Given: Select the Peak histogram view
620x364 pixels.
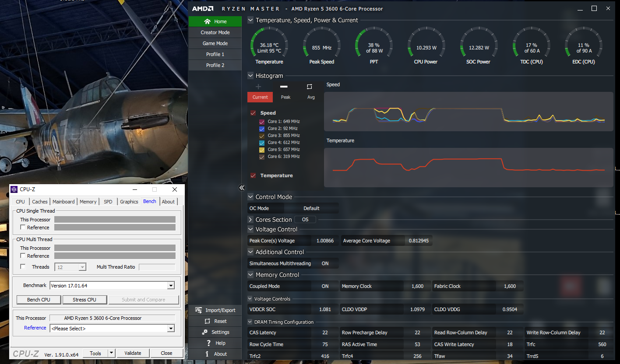Looking at the screenshot, I should point(285,97).
